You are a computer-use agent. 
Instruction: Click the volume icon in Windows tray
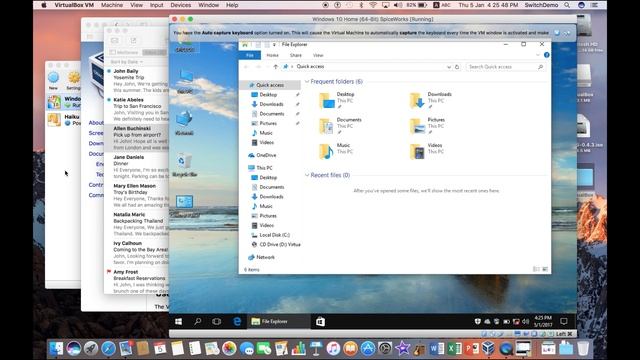525,322
